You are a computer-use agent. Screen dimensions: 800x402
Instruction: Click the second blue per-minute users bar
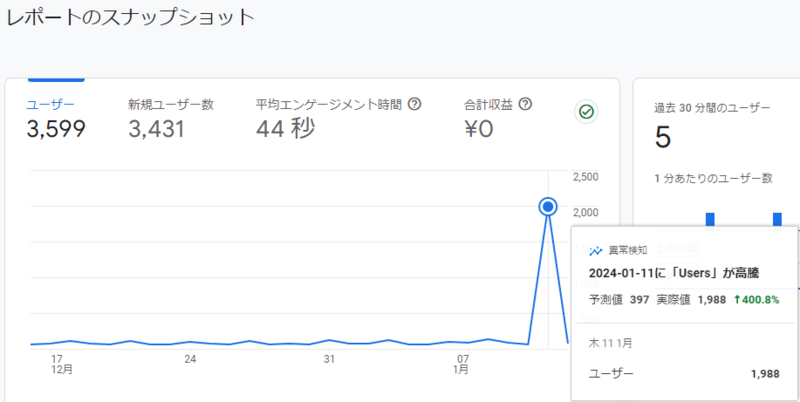coord(777,219)
